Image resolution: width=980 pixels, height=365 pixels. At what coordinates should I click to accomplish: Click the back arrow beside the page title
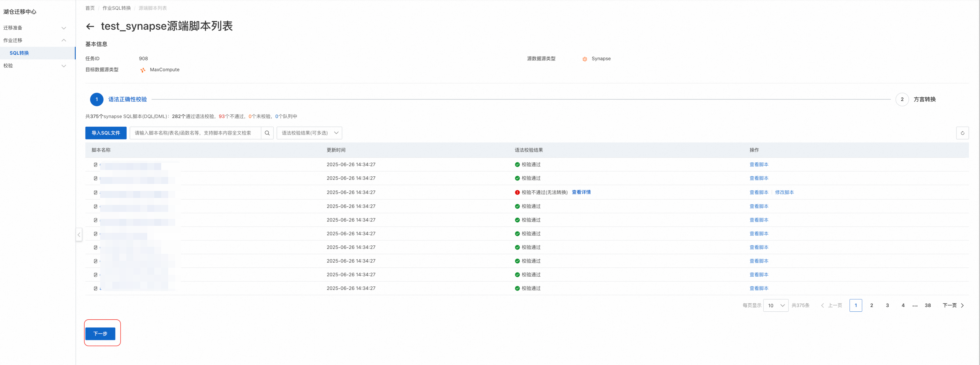click(x=90, y=26)
